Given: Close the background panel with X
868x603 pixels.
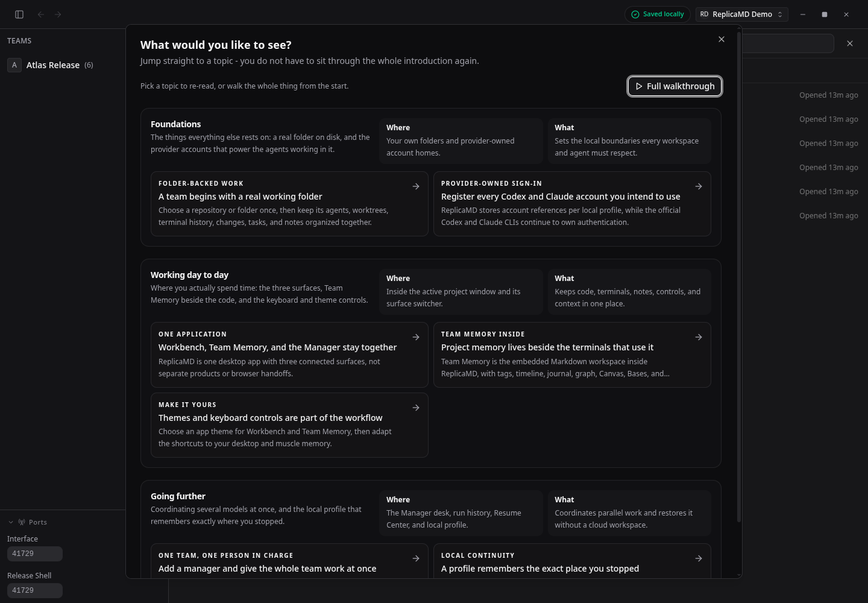Looking at the screenshot, I should [850, 43].
